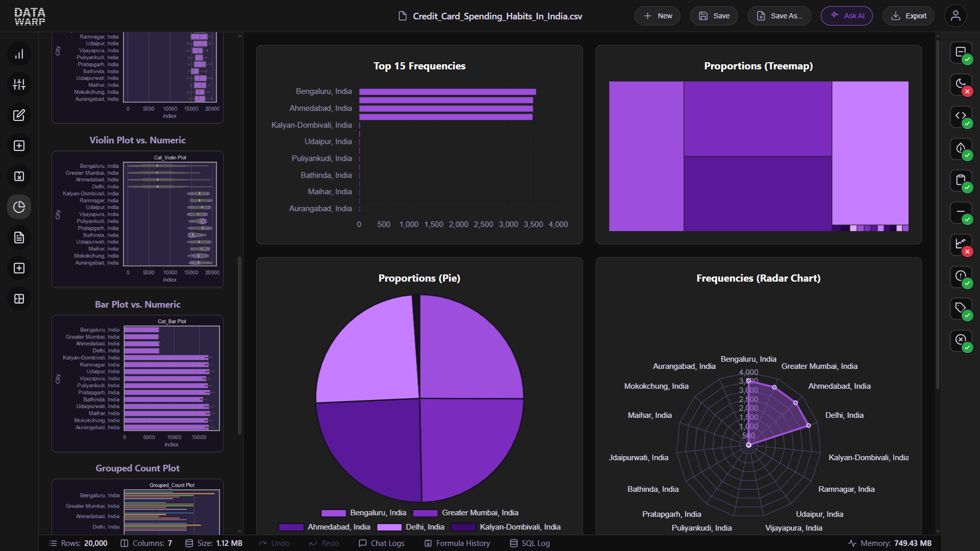Select the edit data tool
The image size is (980, 551).
(19, 115)
